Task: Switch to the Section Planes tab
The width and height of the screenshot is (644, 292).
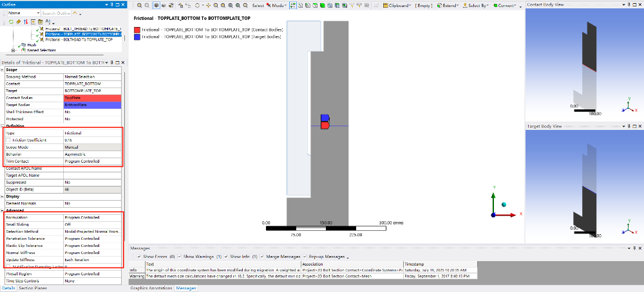Action: point(33,288)
